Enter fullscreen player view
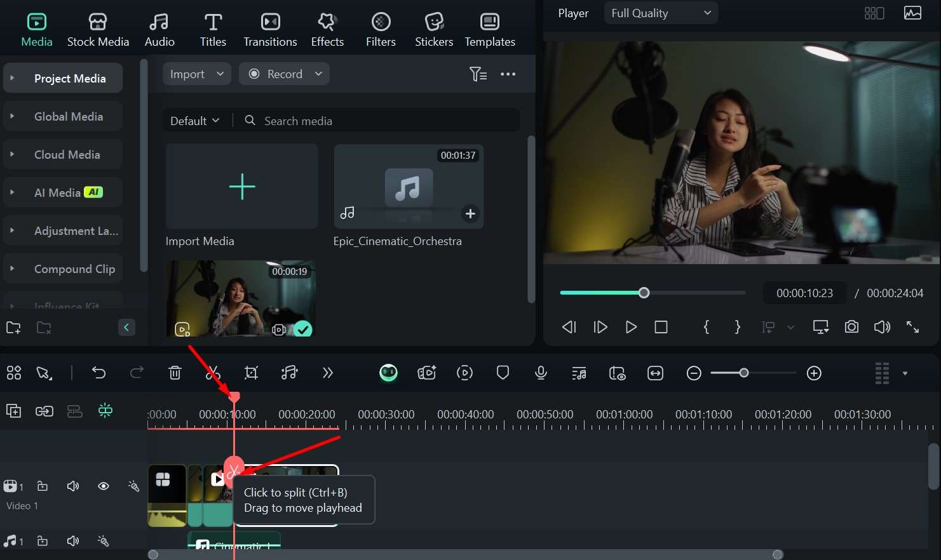The height and width of the screenshot is (560, 941). [x=912, y=327]
